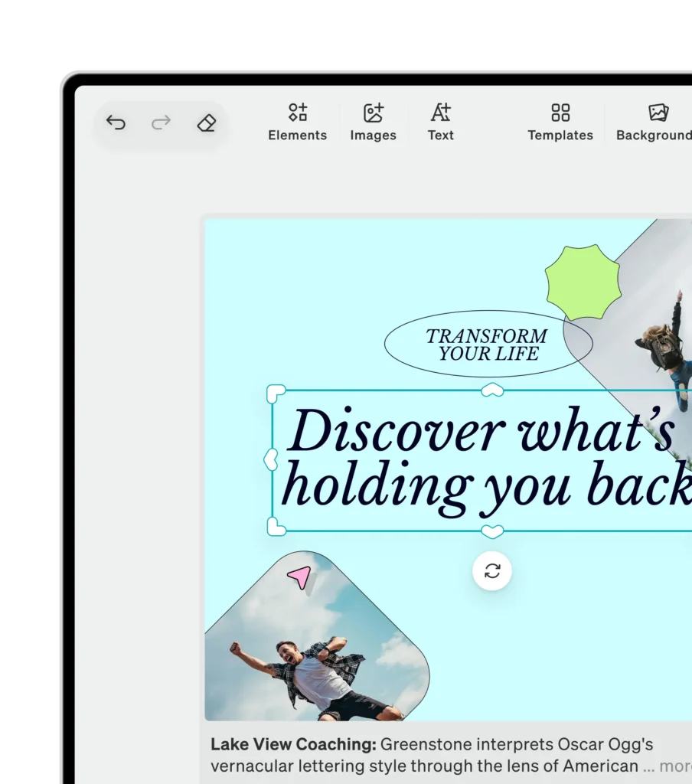This screenshot has width=692, height=784.
Task: Select the green starburst shape
Action: point(583,282)
